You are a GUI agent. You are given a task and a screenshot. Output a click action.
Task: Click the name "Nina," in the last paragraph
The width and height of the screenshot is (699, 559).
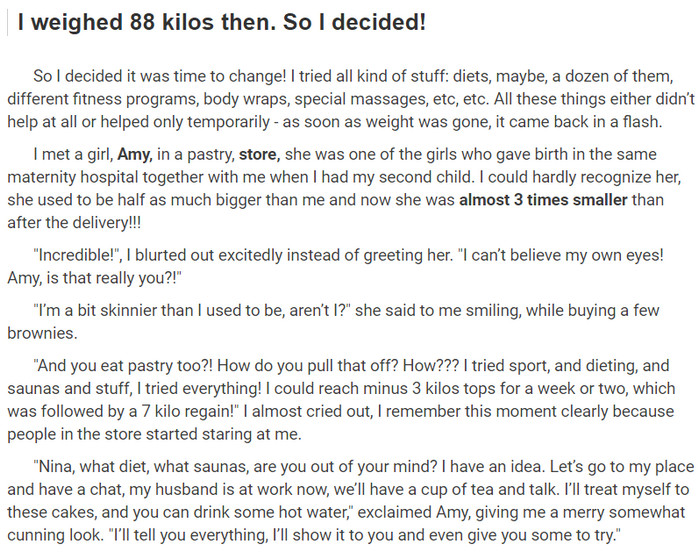point(54,467)
